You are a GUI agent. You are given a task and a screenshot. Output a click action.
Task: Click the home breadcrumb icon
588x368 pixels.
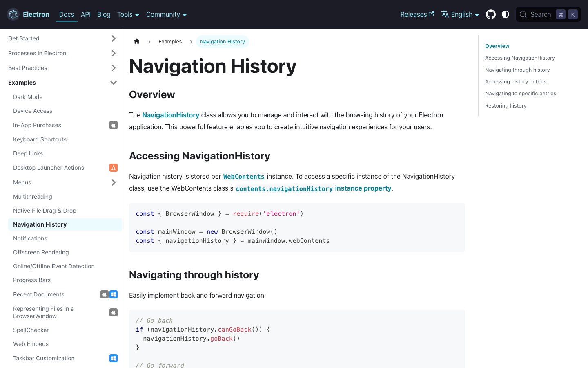137,41
